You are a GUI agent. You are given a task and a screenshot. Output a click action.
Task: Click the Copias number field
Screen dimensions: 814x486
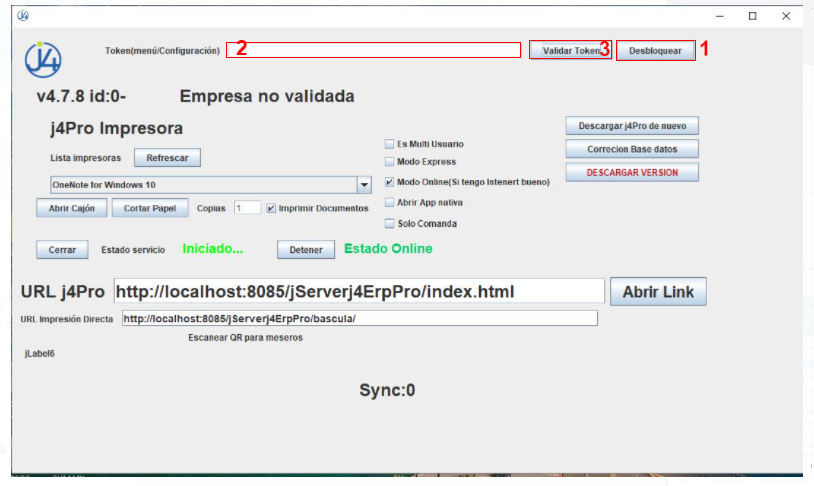tap(247, 208)
